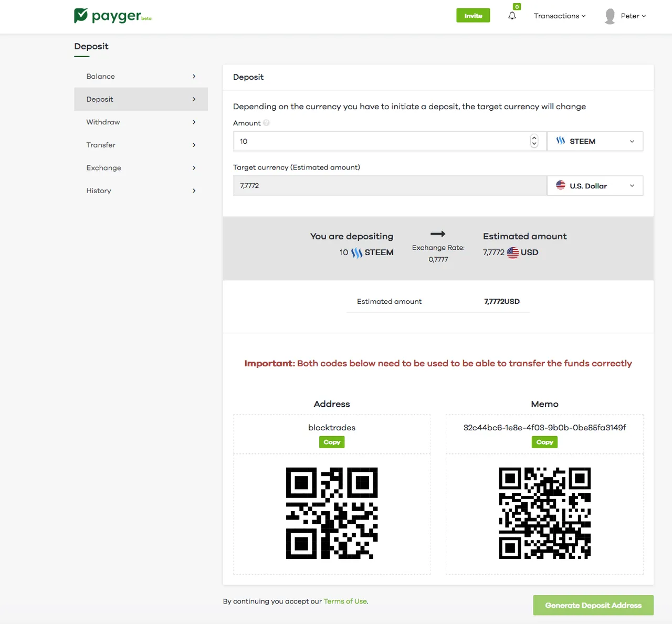Click the notification count badge
The width and height of the screenshot is (672, 624).
point(517,7)
